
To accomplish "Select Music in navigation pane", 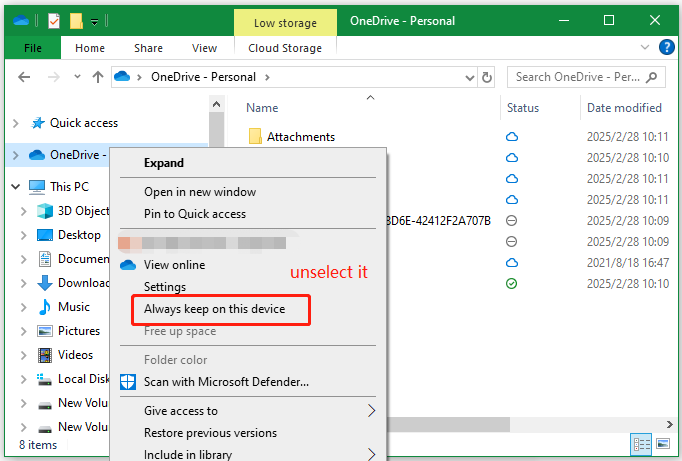I will tap(74, 307).
